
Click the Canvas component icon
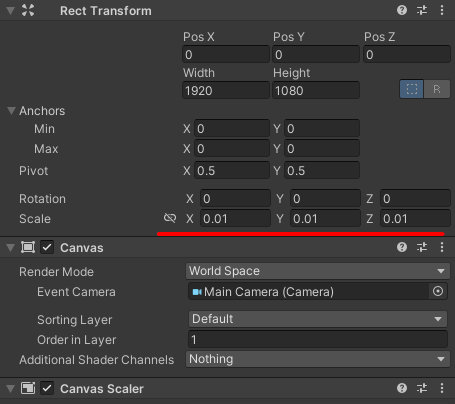click(x=28, y=247)
